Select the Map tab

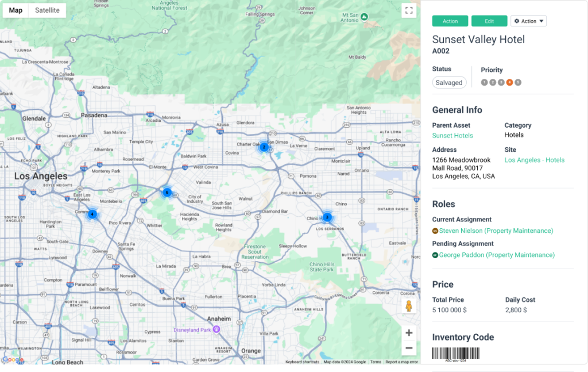(x=15, y=10)
